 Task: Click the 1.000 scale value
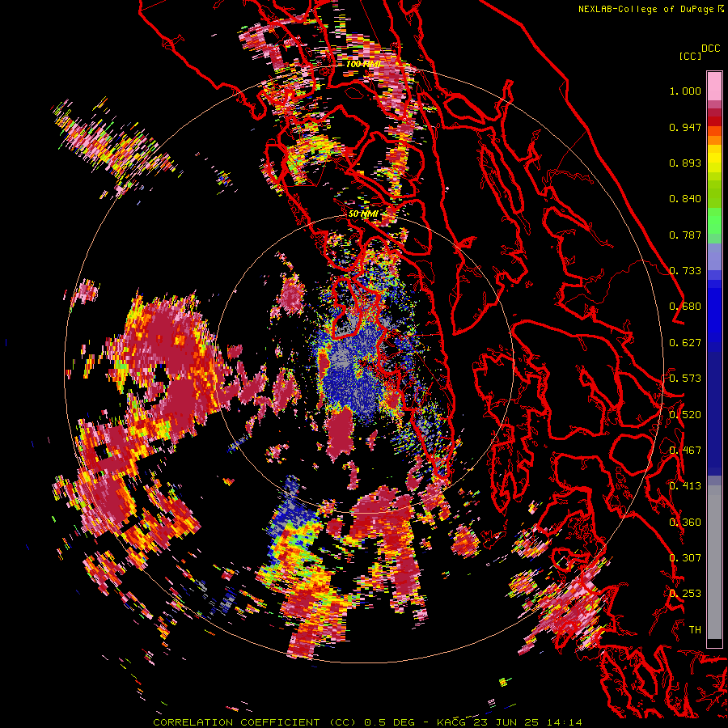pyautogui.click(x=685, y=91)
